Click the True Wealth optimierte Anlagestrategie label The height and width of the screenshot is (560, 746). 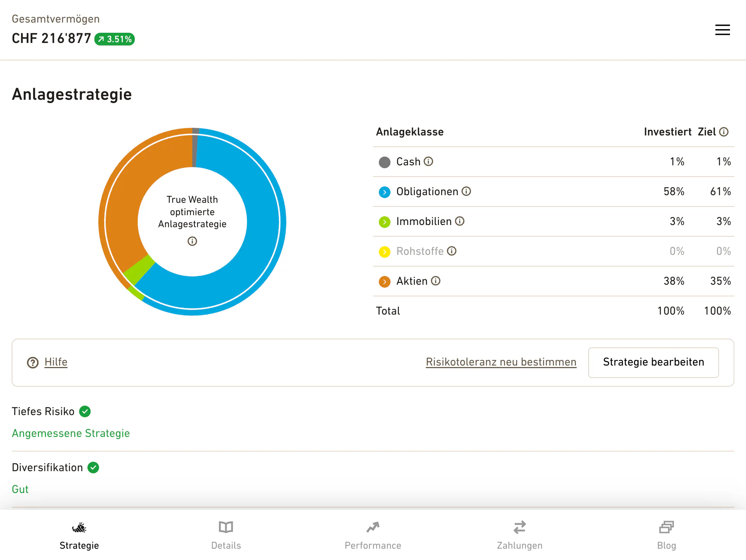coord(192,212)
